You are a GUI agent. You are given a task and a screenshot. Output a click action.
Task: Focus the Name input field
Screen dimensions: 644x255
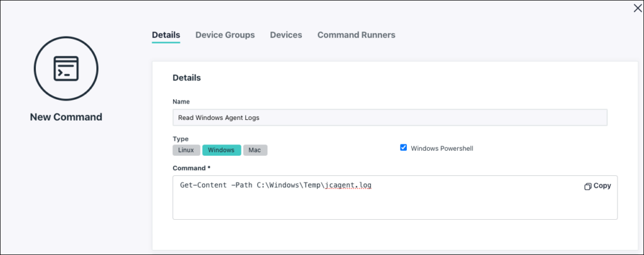coord(389,117)
